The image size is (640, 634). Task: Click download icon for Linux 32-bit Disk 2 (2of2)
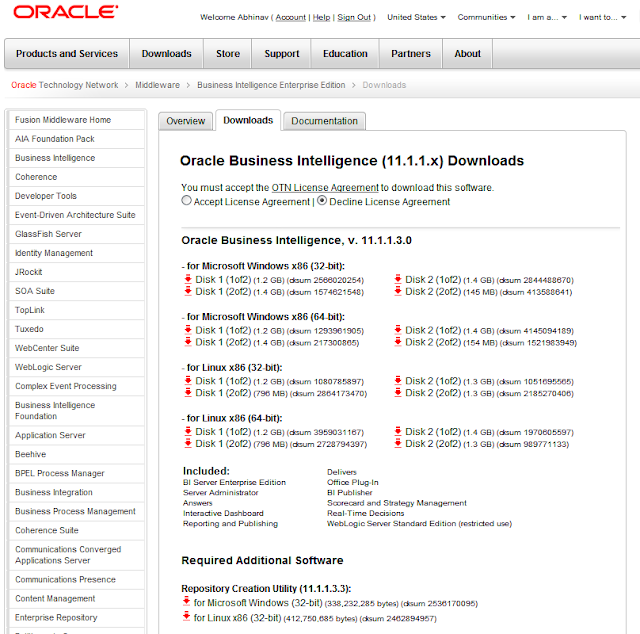pos(398,392)
